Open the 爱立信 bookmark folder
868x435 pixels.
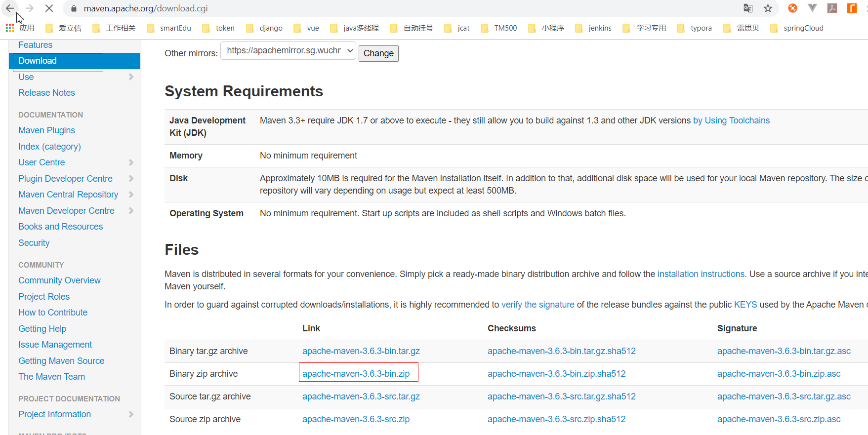coord(63,28)
